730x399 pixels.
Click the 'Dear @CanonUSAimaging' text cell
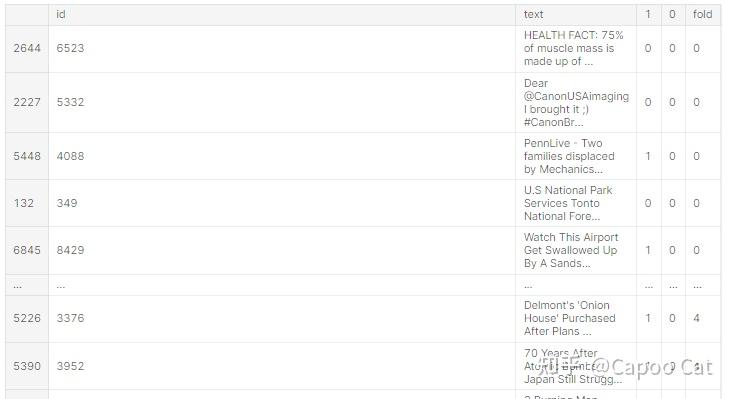pyautogui.click(x=576, y=102)
